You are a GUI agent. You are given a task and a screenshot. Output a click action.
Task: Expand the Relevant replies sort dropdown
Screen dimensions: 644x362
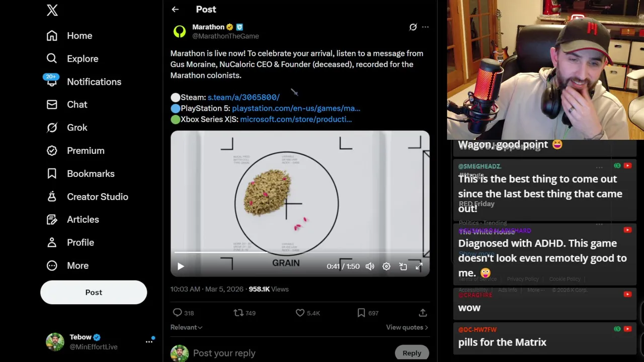tap(186, 327)
